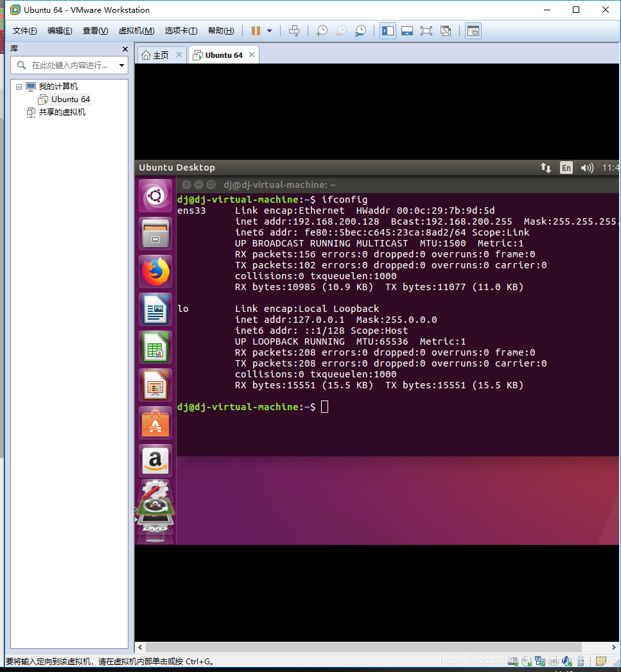Switch to Unity mode
This screenshot has width=621, height=672.
tap(446, 31)
